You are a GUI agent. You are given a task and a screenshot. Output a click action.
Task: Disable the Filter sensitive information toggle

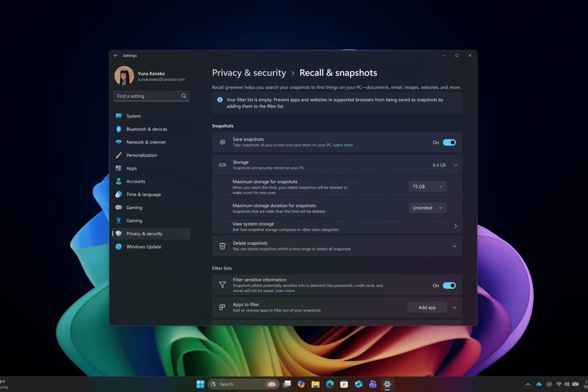click(x=449, y=286)
